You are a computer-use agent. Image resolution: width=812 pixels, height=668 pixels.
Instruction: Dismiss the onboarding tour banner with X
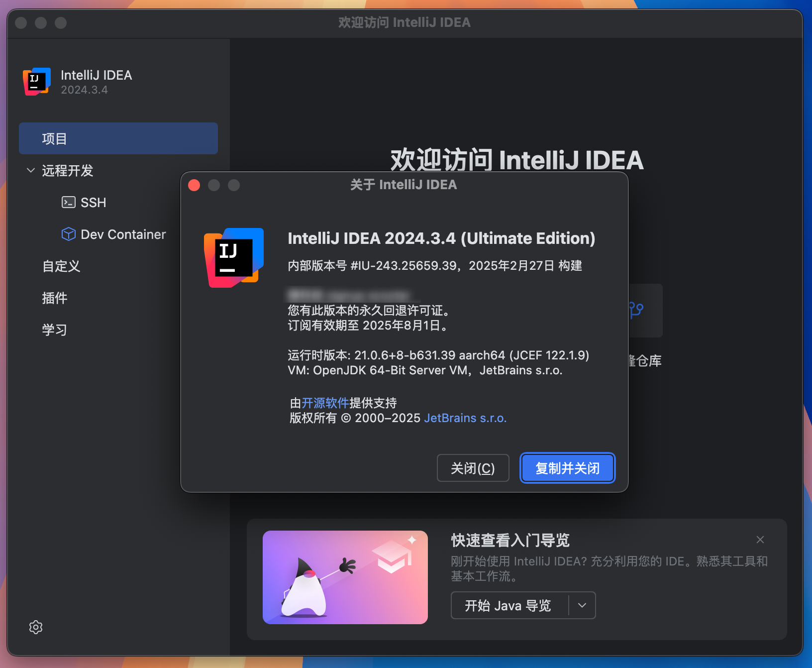pyautogui.click(x=760, y=540)
